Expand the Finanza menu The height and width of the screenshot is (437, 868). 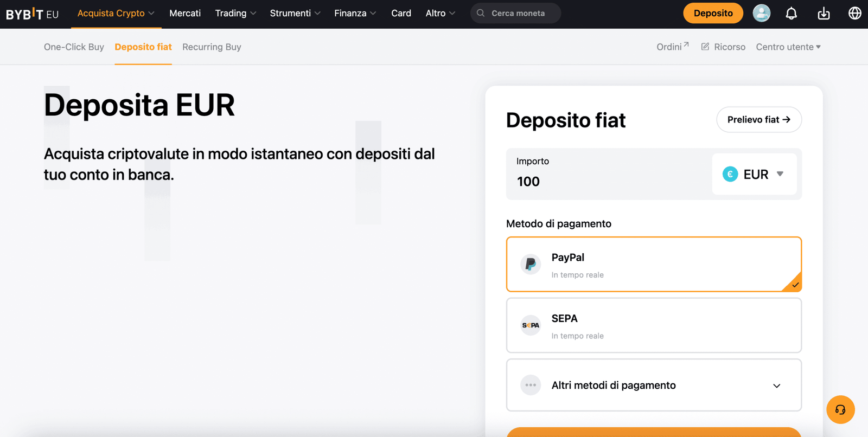(355, 13)
